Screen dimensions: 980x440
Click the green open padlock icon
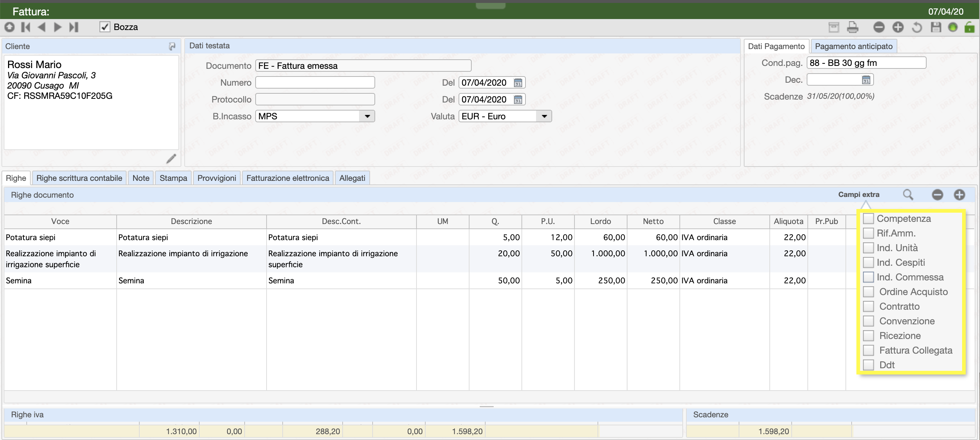tap(969, 27)
